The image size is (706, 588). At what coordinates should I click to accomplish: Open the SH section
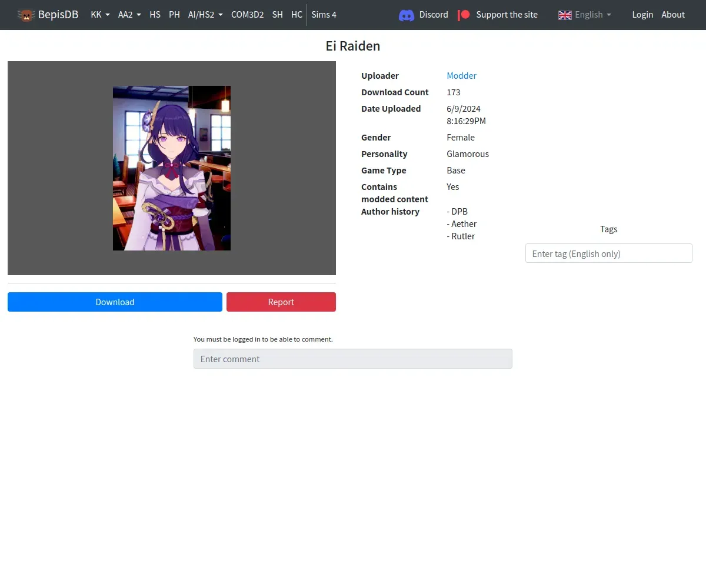coord(277,15)
